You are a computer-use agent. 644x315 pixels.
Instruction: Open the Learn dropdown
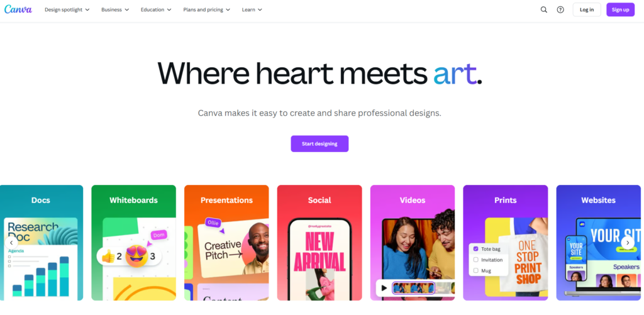(x=252, y=9)
